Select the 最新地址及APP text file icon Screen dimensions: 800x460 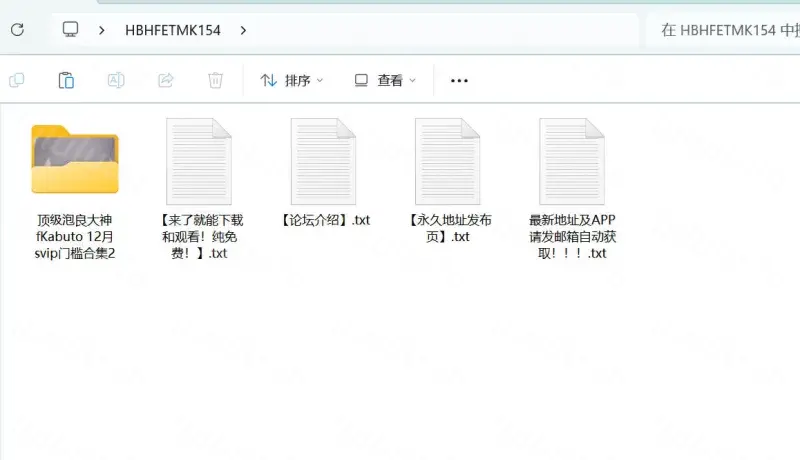coord(572,161)
